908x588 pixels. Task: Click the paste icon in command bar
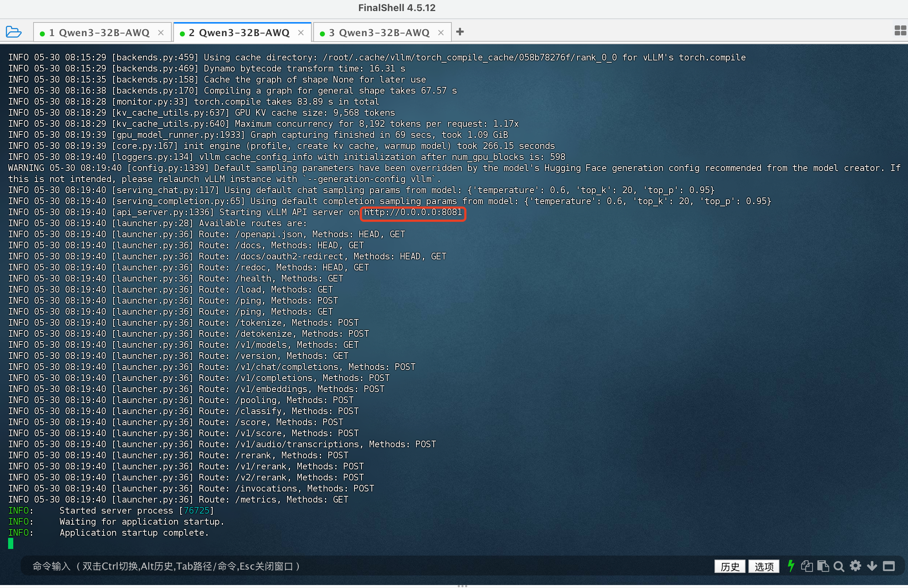[x=823, y=566]
